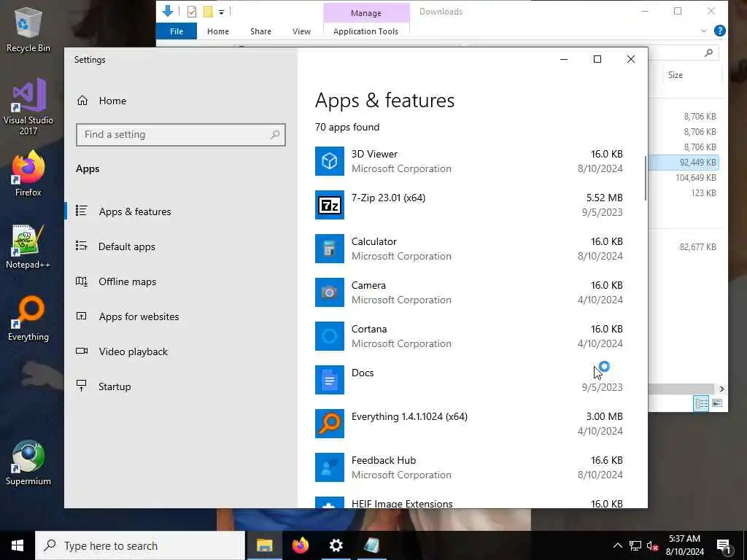Open the Explorer File tab

177,31
